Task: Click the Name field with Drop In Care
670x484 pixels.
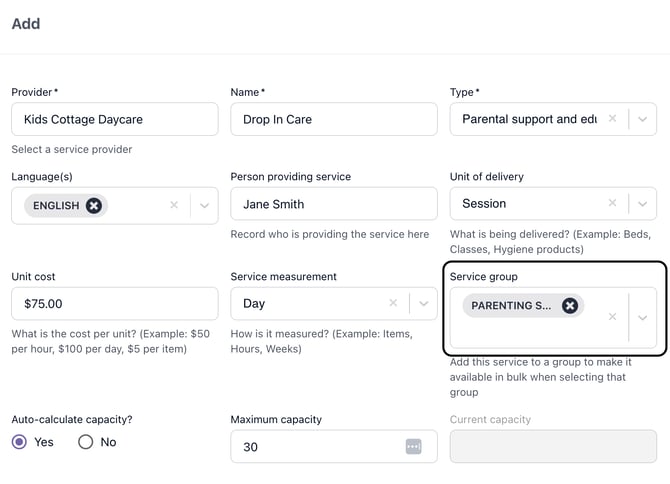Action: click(x=333, y=119)
